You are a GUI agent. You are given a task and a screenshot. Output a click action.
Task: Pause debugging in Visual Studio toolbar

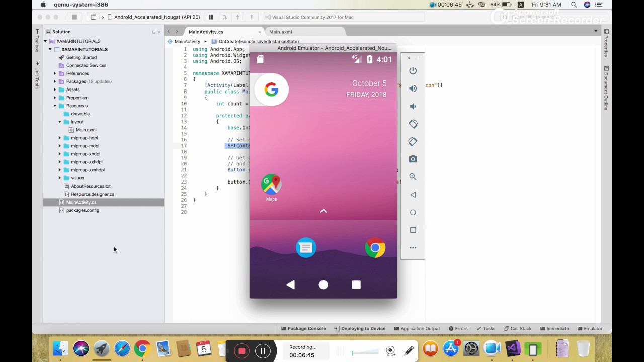(211, 17)
